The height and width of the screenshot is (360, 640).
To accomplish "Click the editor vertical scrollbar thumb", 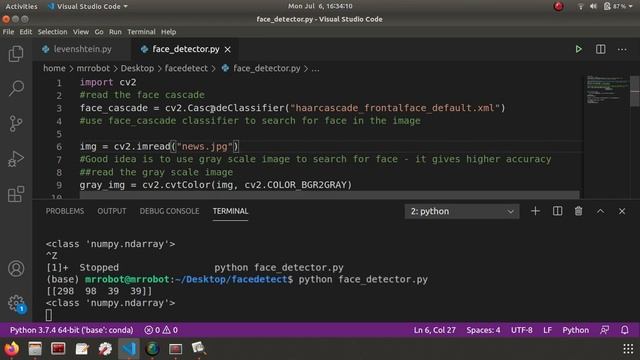I will tap(635, 91).
